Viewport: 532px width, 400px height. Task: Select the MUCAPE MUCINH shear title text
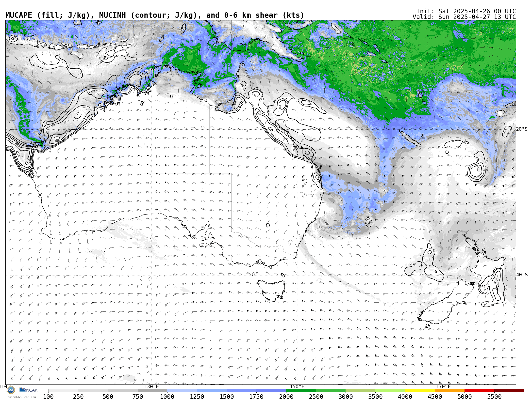(155, 15)
